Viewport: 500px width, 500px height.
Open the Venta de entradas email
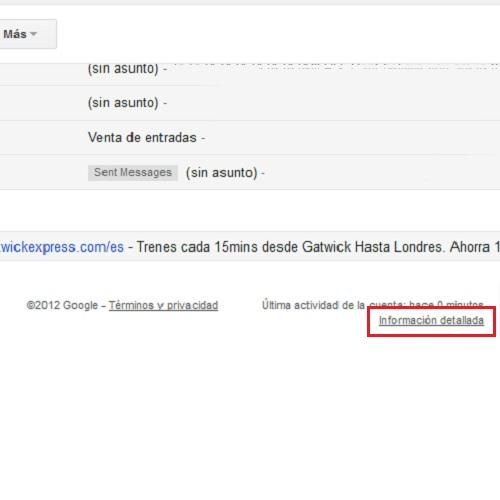(x=250, y=137)
